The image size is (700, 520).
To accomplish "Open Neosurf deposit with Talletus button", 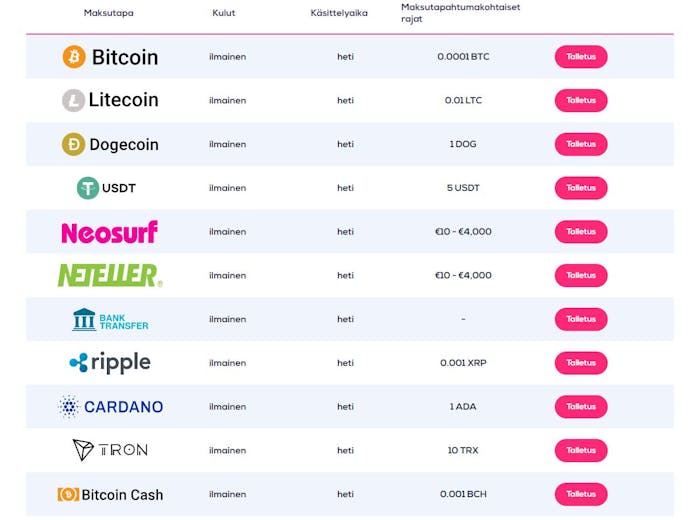I will coord(581,232).
